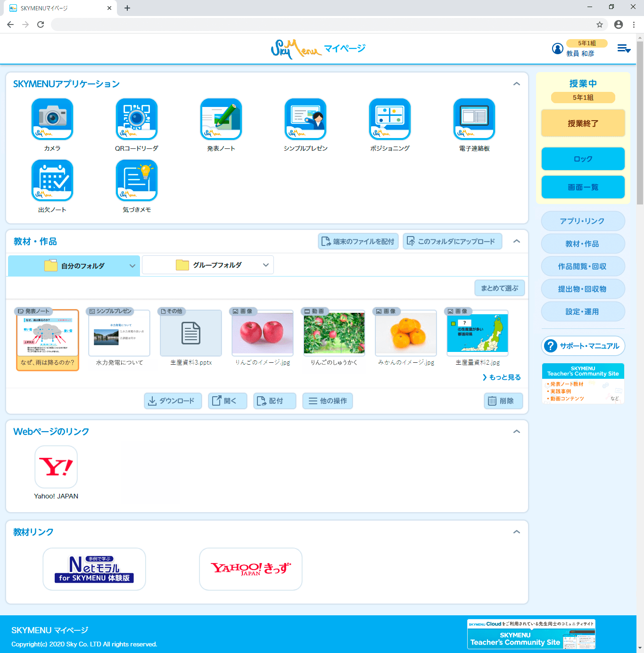Click the 授業終了 button

(583, 122)
